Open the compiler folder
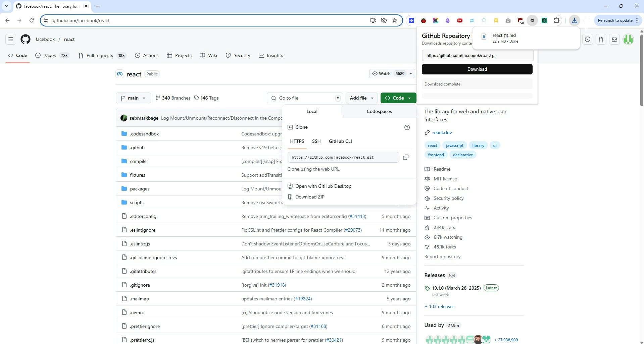This screenshot has height=344, width=644. (x=139, y=161)
